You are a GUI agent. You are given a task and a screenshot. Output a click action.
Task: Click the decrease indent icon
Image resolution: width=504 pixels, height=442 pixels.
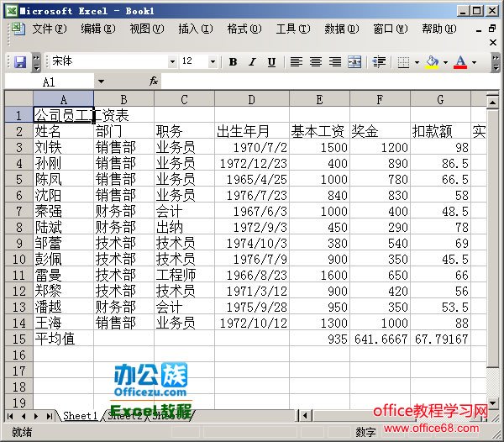point(379,61)
